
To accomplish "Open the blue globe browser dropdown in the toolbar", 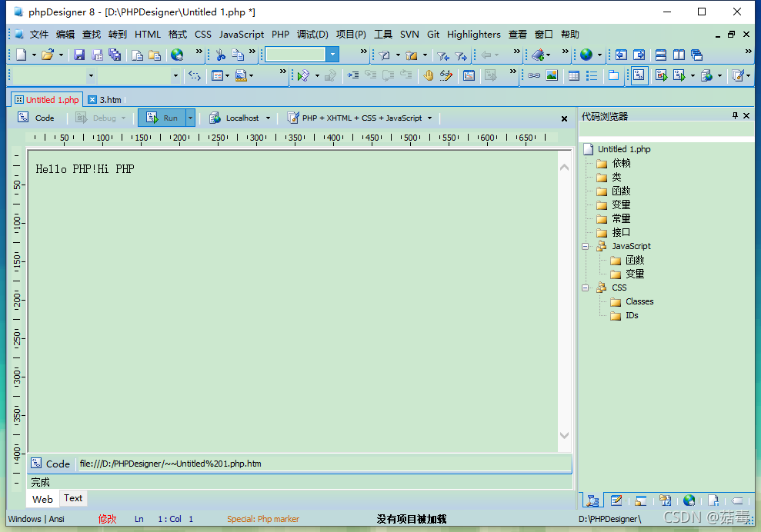I will [599, 55].
